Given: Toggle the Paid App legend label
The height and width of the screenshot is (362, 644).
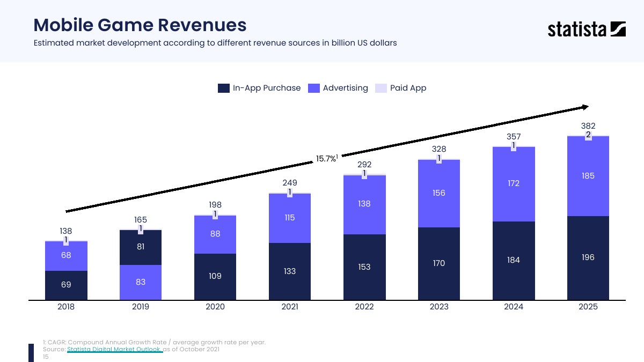Looking at the screenshot, I should pyautogui.click(x=408, y=88).
